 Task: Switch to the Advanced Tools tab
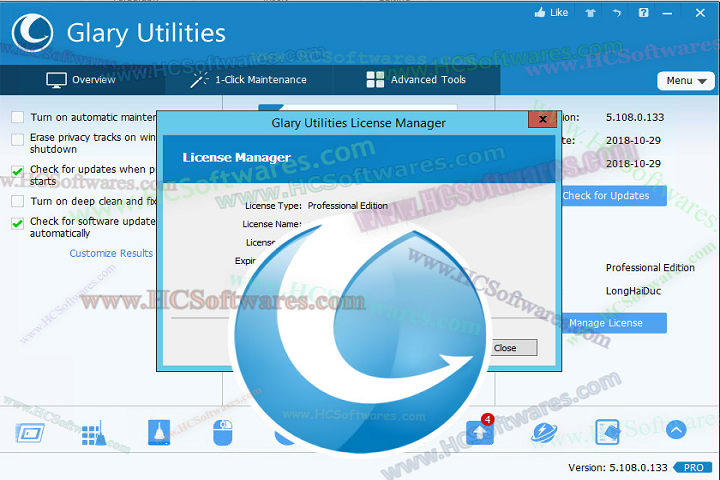[416, 80]
